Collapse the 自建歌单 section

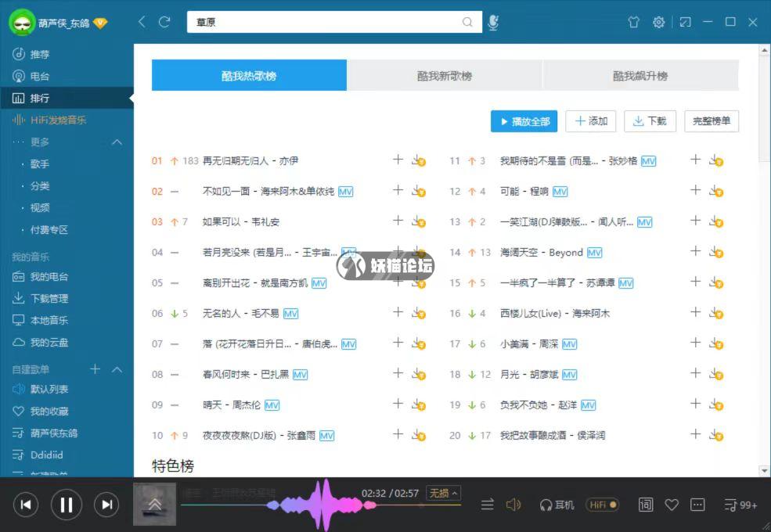pyautogui.click(x=117, y=369)
